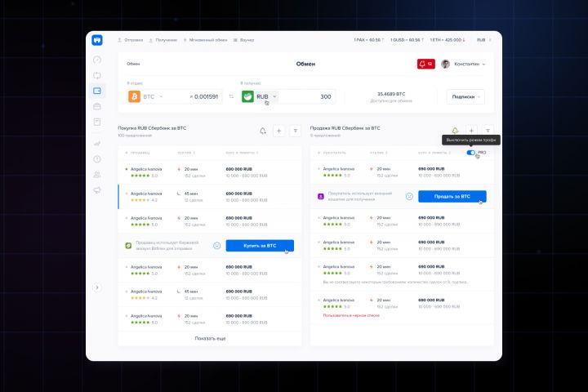Sort by Курс и лимиты in sell table
This screenshot has width=588, height=392.
pos(434,153)
